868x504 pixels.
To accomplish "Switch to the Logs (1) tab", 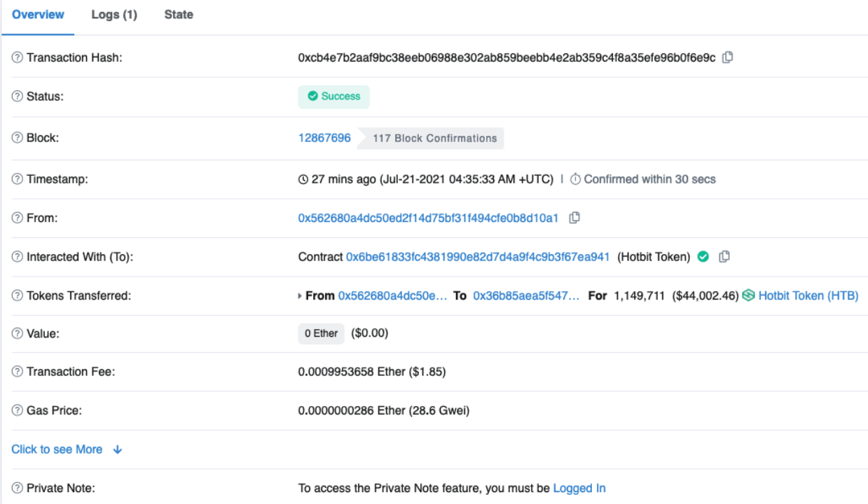I will click(114, 15).
